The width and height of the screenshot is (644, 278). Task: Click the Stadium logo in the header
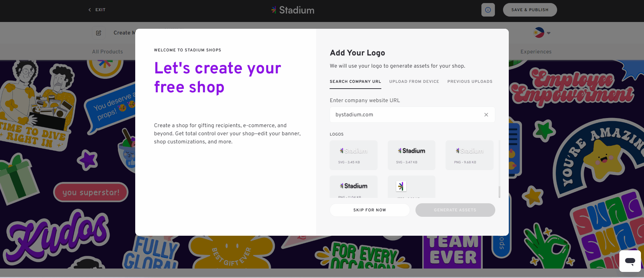tap(292, 10)
